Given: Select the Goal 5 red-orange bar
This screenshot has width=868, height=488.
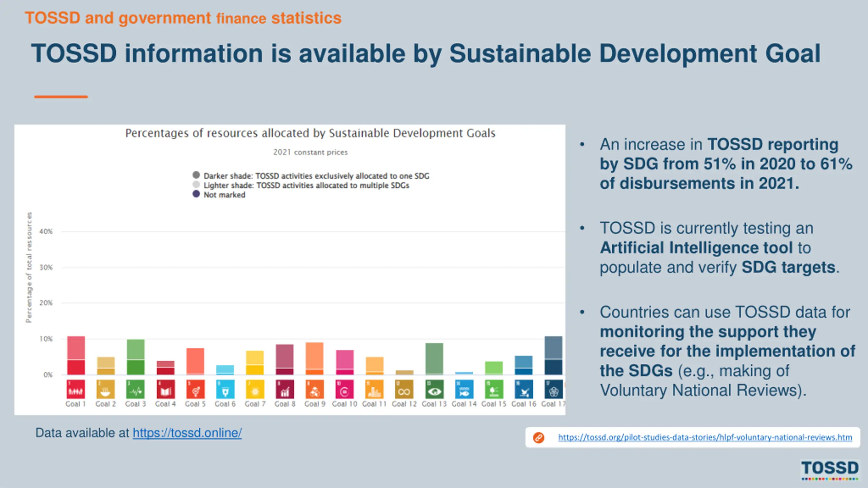Looking at the screenshot, I should [195, 361].
